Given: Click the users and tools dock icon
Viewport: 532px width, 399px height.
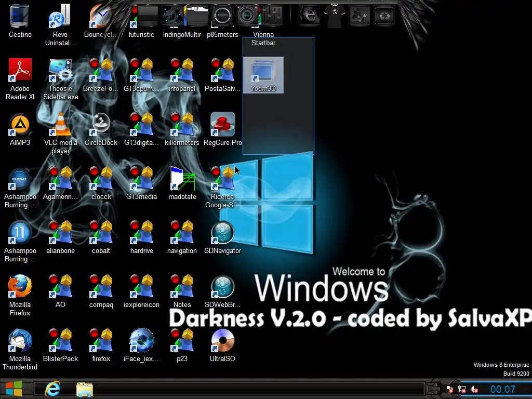Looking at the screenshot, I should [x=360, y=15].
